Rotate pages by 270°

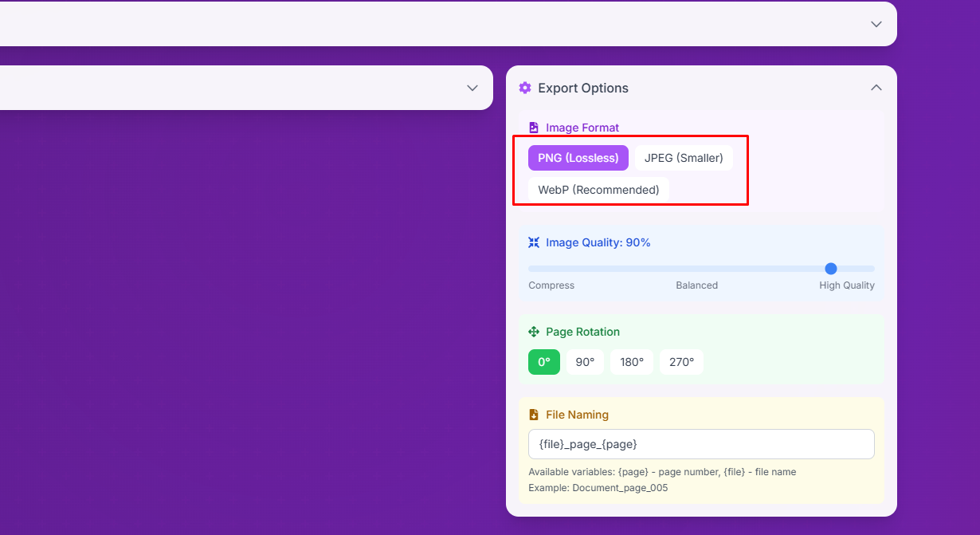(x=681, y=362)
